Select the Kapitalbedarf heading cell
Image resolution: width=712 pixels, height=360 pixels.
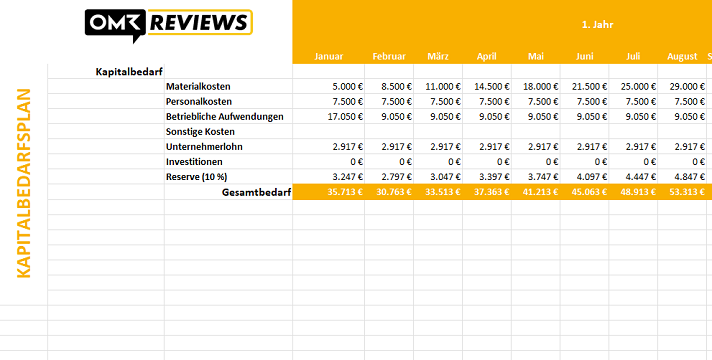pyautogui.click(x=129, y=72)
